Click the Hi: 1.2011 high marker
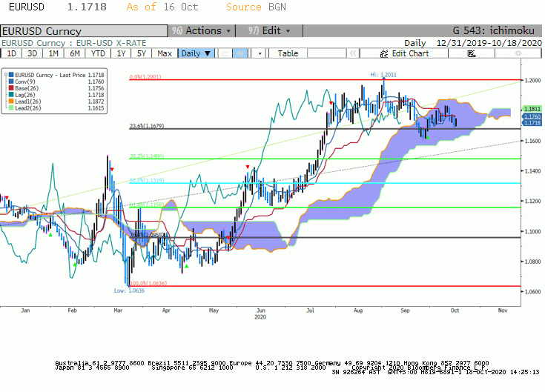Screen dimensions: 545x392 coord(383,75)
